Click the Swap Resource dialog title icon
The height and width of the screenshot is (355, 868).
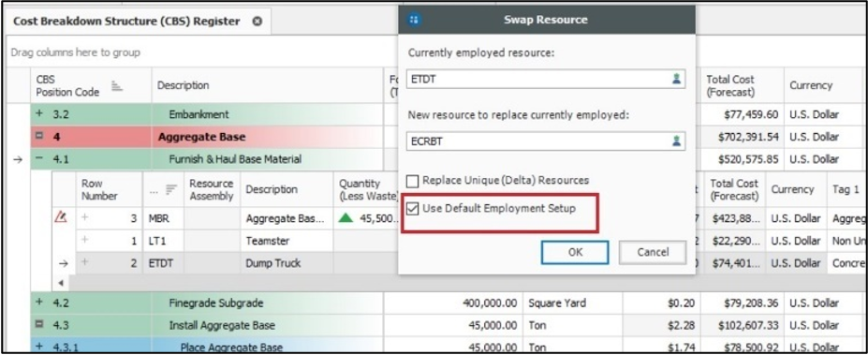point(415,20)
